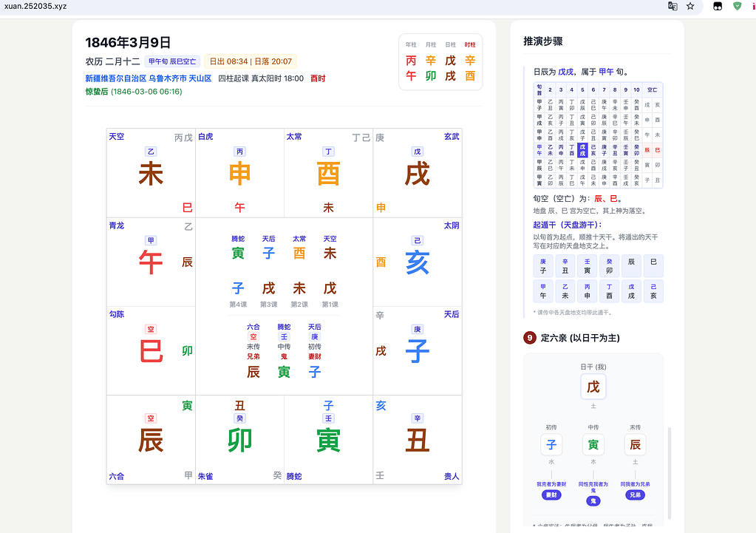756x533 pixels.
Task: Click the 庚子 chip in 遁干 list
Action: [543, 266]
